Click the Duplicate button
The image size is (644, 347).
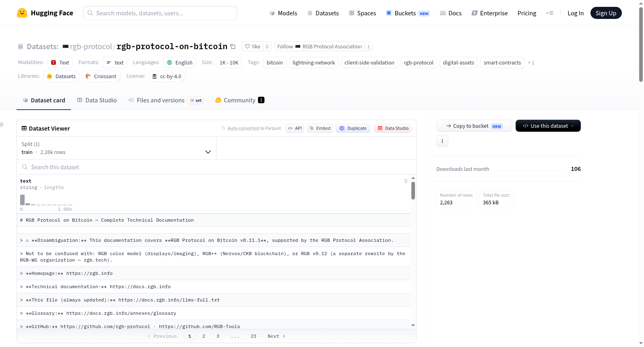click(353, 128)
